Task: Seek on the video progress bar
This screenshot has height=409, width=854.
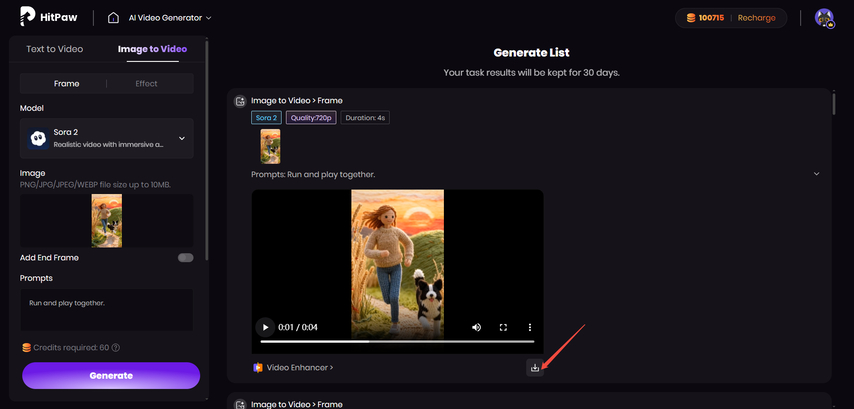Action: [x=398, y=341]
